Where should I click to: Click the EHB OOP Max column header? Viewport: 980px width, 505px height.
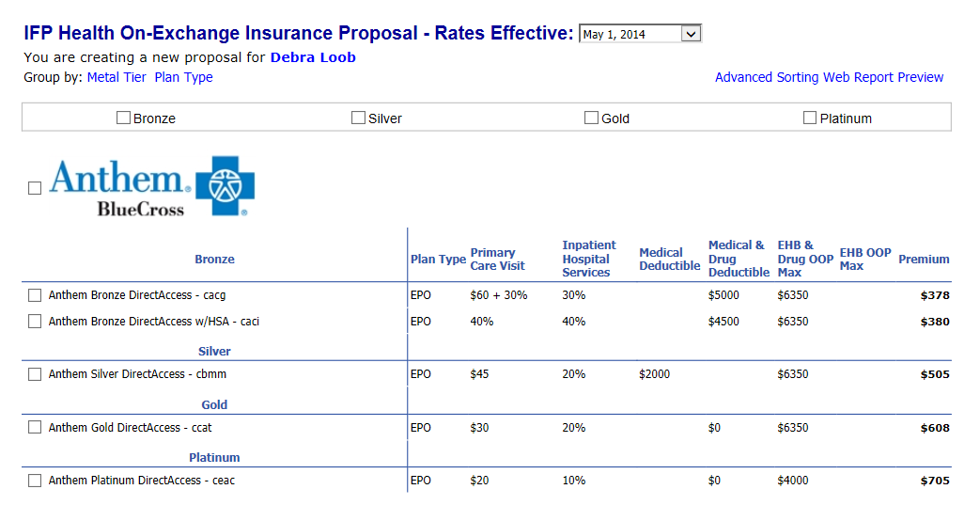click(x=865, y=259)
